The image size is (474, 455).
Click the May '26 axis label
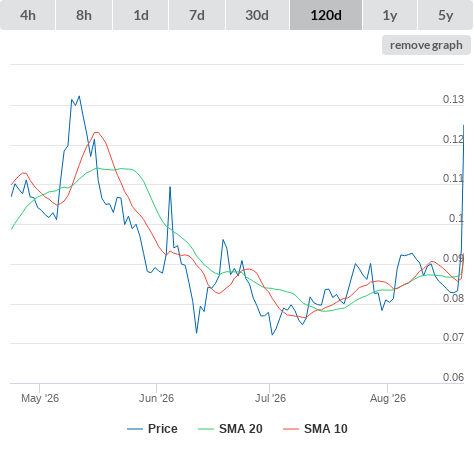pyautogui.click(x=40, y=398)
